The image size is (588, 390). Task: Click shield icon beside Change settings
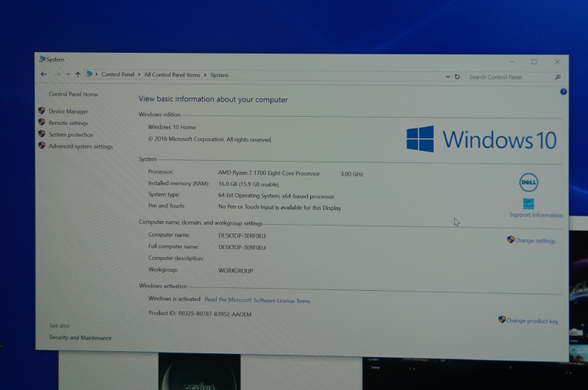point(510,239)
